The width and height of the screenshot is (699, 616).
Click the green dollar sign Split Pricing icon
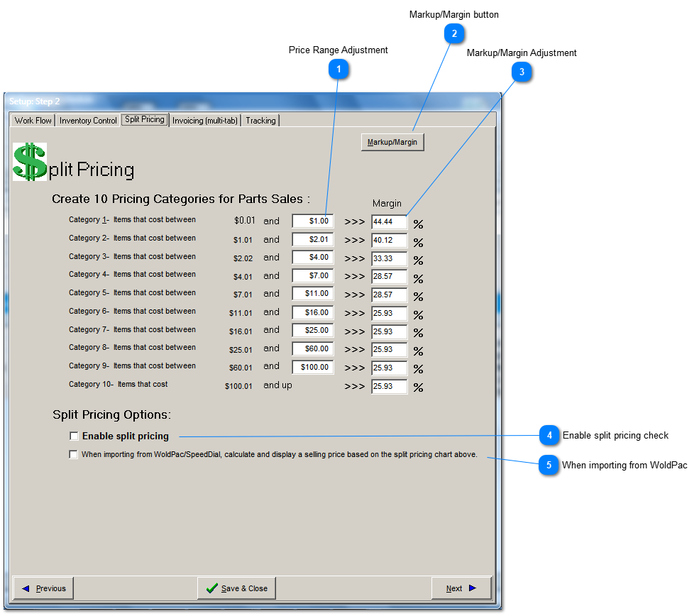coord(30,162)
